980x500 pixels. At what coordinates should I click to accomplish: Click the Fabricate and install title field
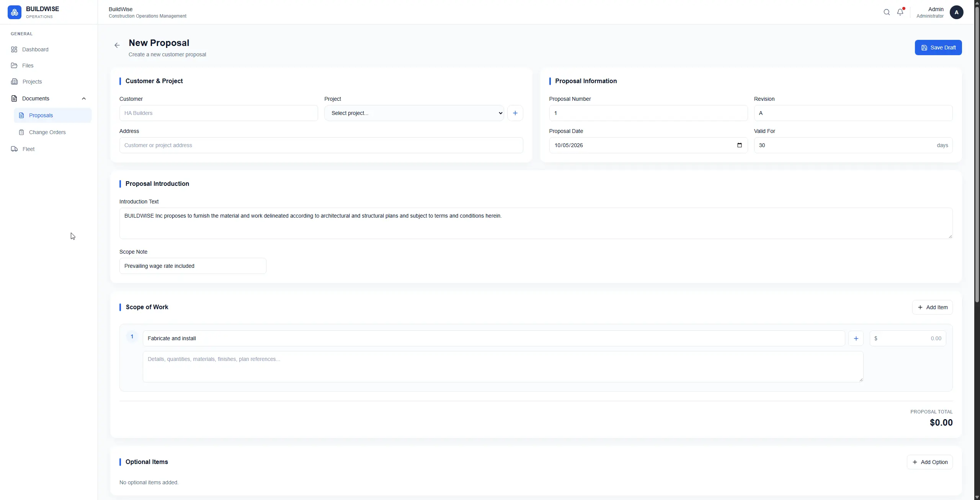[494, 338]
